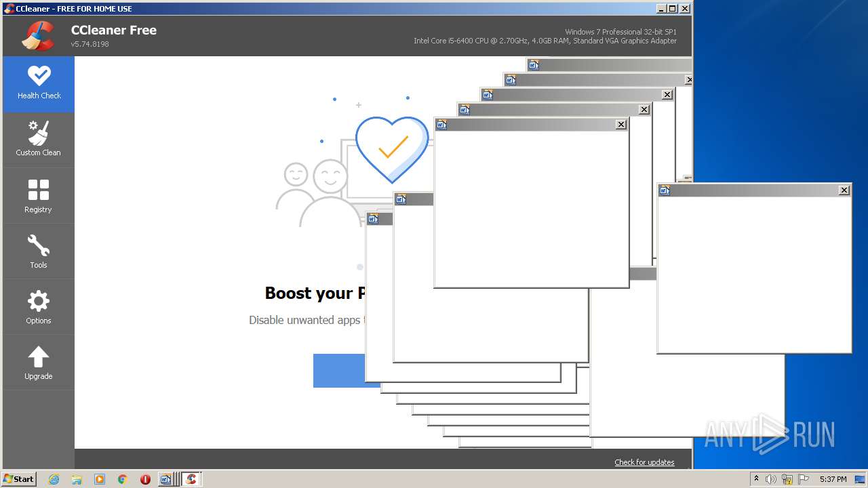Open Windows Explorer from the taskbar

tap(77, 479)
